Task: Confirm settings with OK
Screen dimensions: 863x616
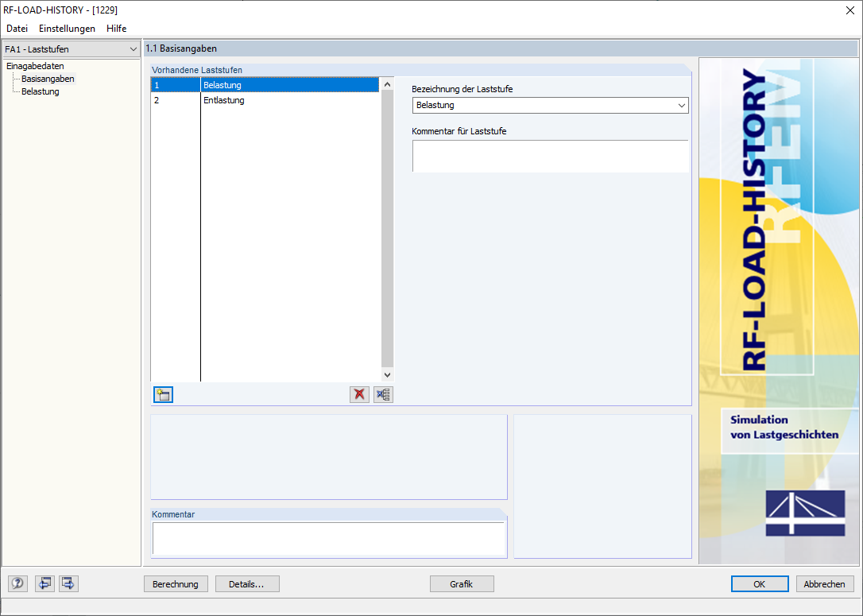Action: click(760, 583)
